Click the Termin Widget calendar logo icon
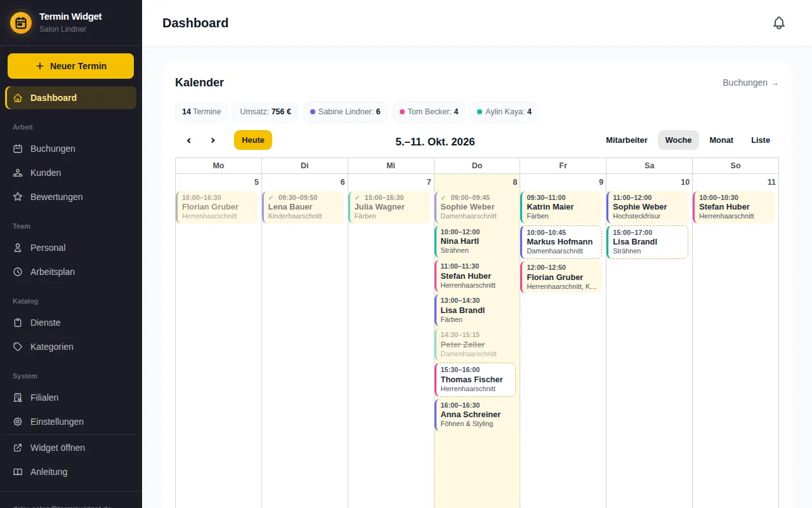Screen dimensions: 812x508 pyautogui.click(x=21, y=23)
